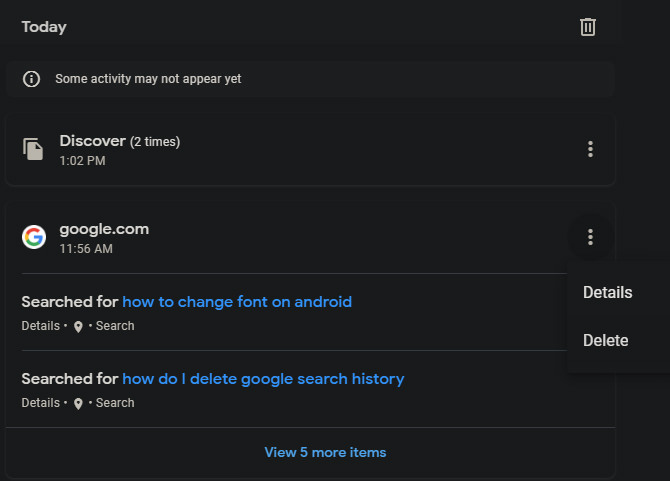
Task: Click the Discover activity title
Action: tap(92, 141)
